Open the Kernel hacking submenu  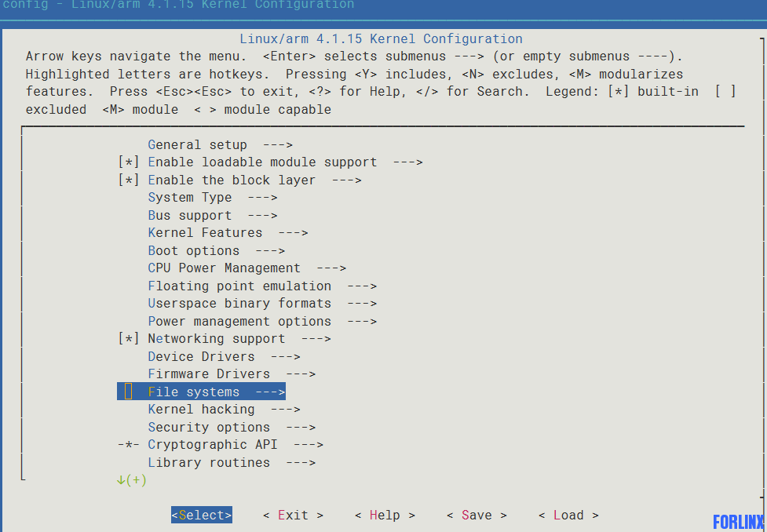pos(224,410)
